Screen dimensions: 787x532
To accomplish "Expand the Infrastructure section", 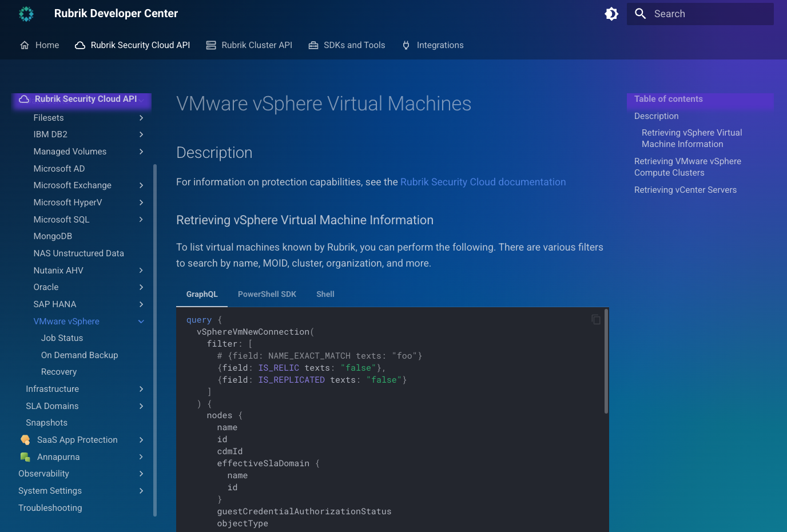I will coord(141,389).
